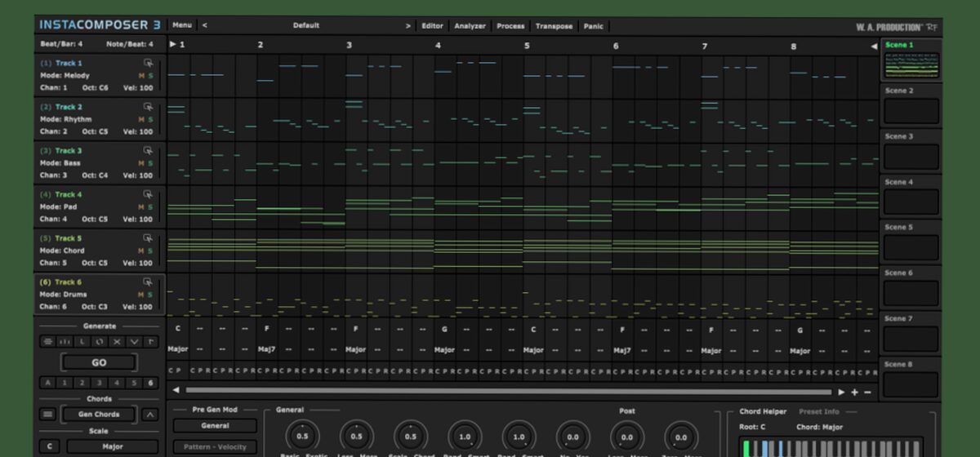
Task: Click the last icon in Generate toolbar
Action: 151,341
